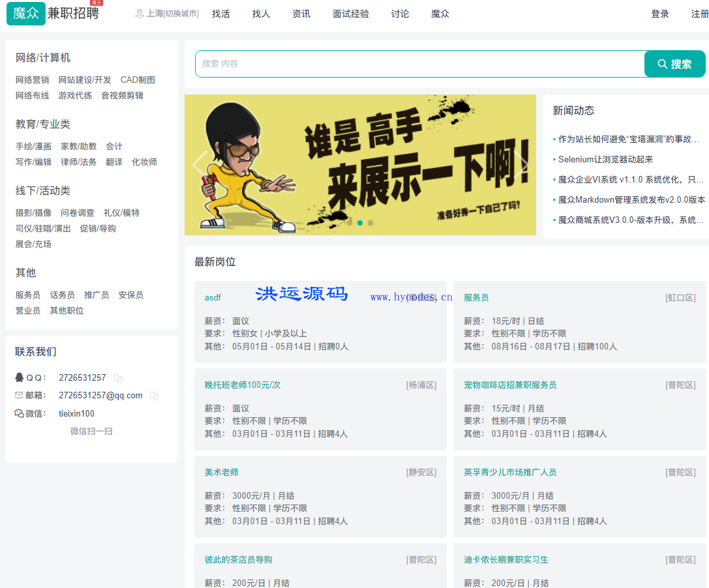
Task: Open news about 宝塔漏洞
Action: [629, 140]
